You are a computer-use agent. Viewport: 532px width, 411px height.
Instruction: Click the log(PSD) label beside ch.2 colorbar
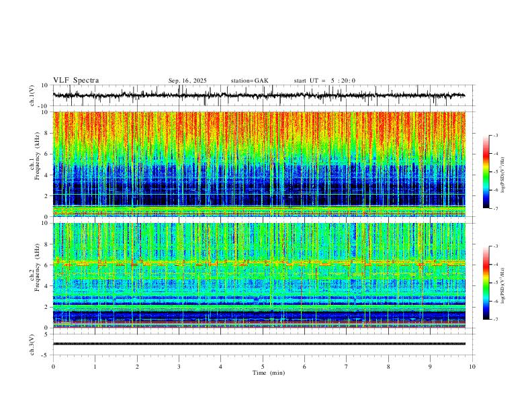(502, 285)
